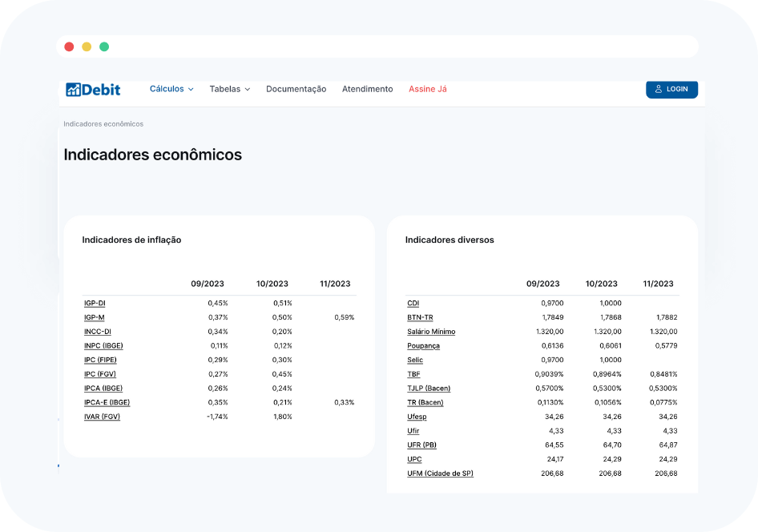This screenshot has height=532, width=758.
Task: Click the yellow window minimize dot
Action: [x=87, y=46]
